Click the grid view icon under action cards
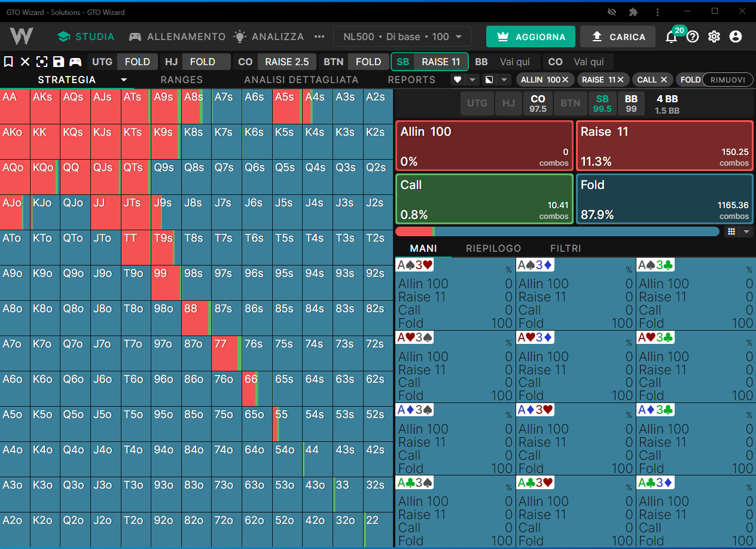The width and height of the screenshot is (756, 549). pyautogui.click(x=731, y=231)
